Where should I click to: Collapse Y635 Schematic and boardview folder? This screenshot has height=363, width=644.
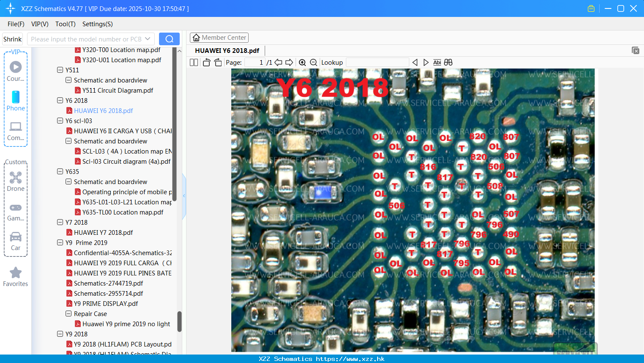69,181
